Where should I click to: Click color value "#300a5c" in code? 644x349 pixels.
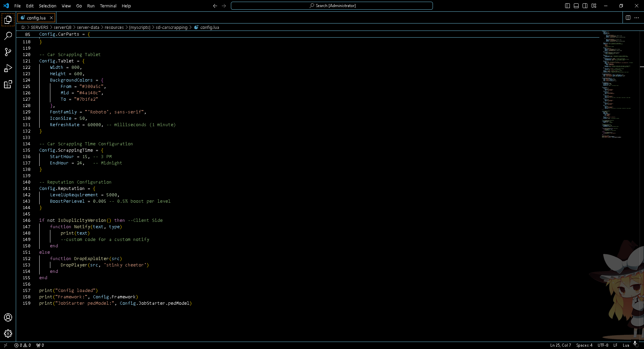[x=91, y=87]
